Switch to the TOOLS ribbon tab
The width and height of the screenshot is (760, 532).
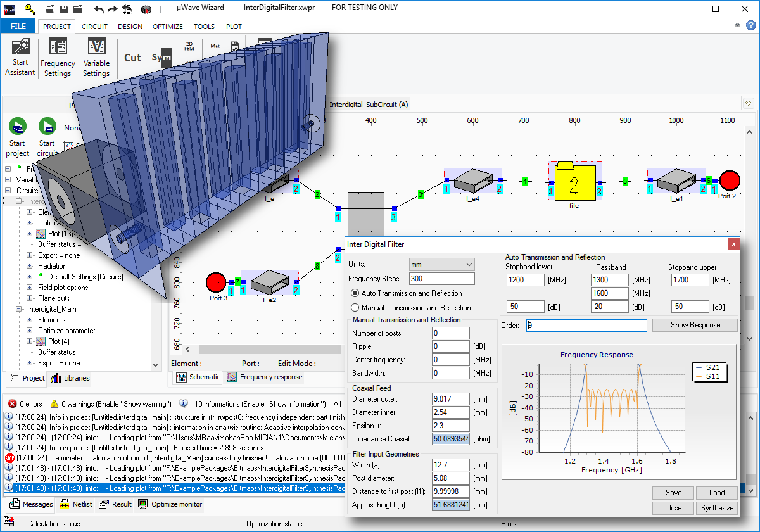[204, 27]
